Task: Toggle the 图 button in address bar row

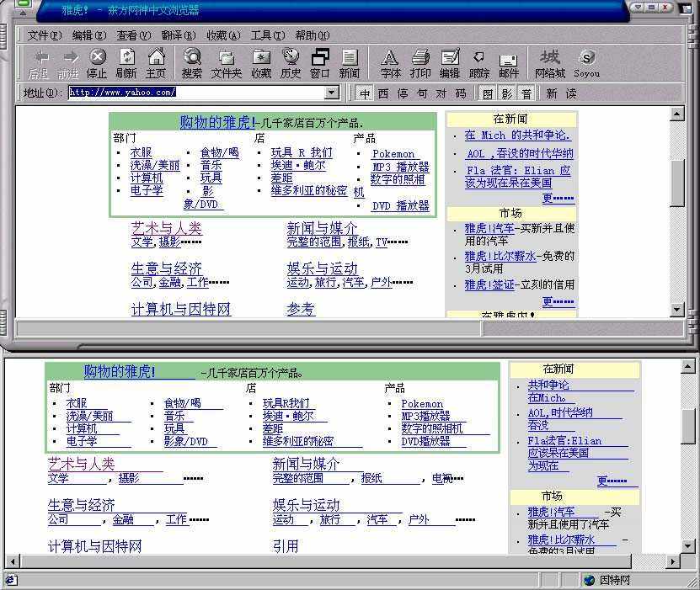Action: pyautogui.click(x=487, y=93)
